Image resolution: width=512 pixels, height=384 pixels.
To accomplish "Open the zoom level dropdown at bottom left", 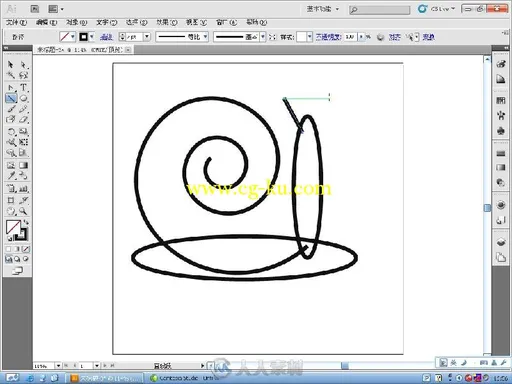I will [58, 366].
